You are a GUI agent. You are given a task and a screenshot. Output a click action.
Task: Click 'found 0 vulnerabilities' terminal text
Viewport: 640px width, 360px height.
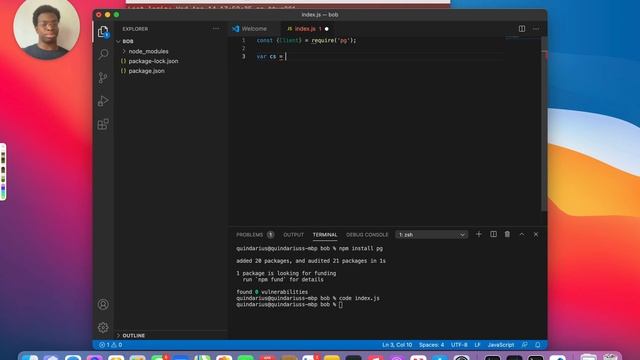tap(272, 292)
